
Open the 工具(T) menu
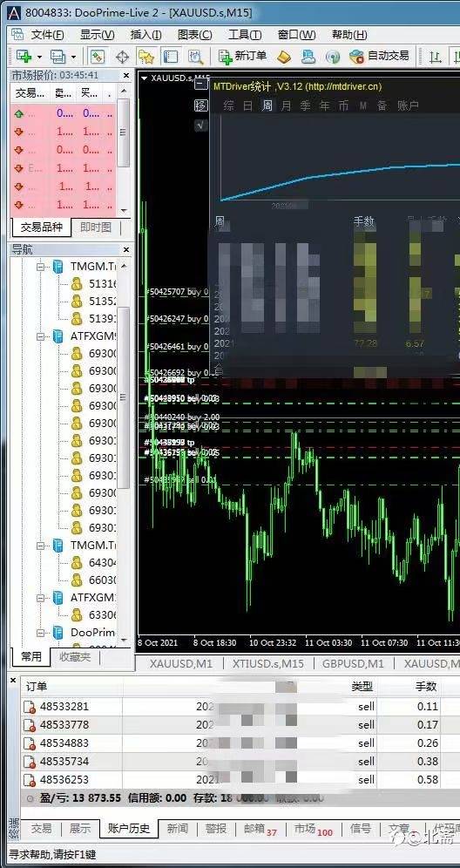point(245,35)
